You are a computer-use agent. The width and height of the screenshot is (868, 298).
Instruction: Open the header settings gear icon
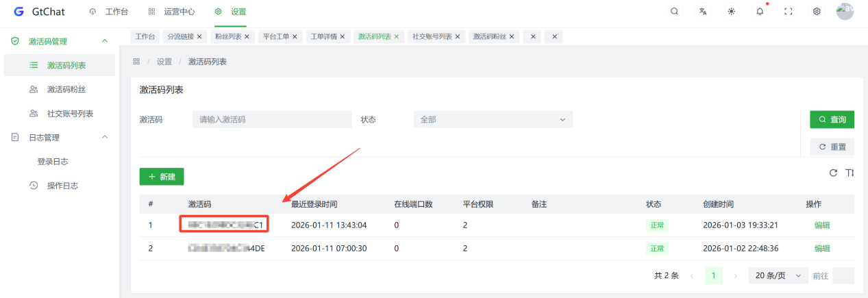[x=817, y=12]
